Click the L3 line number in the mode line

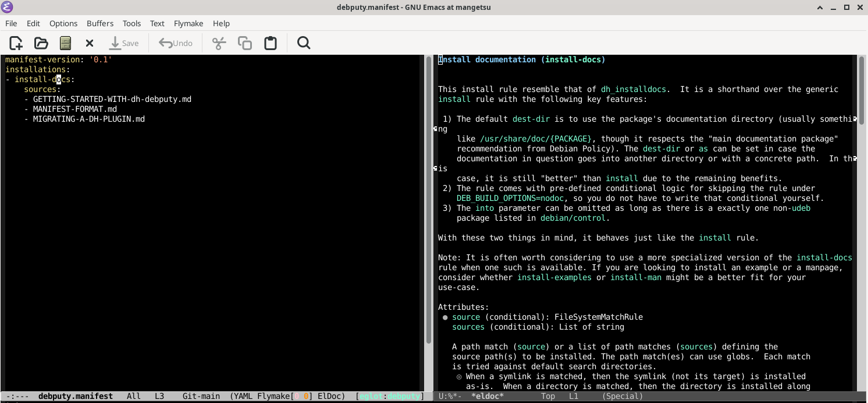(159, 396)
